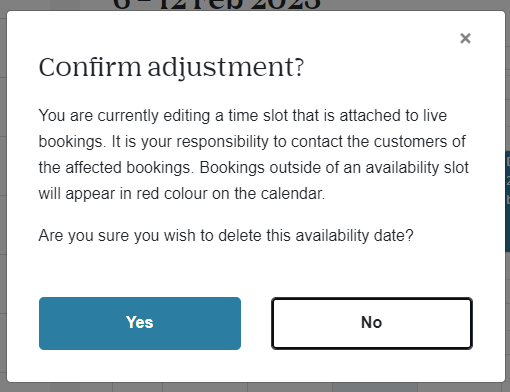Click the line about 'red colour on the calendar'
This screenshot has height=392, width=510.
pos(182,194)
